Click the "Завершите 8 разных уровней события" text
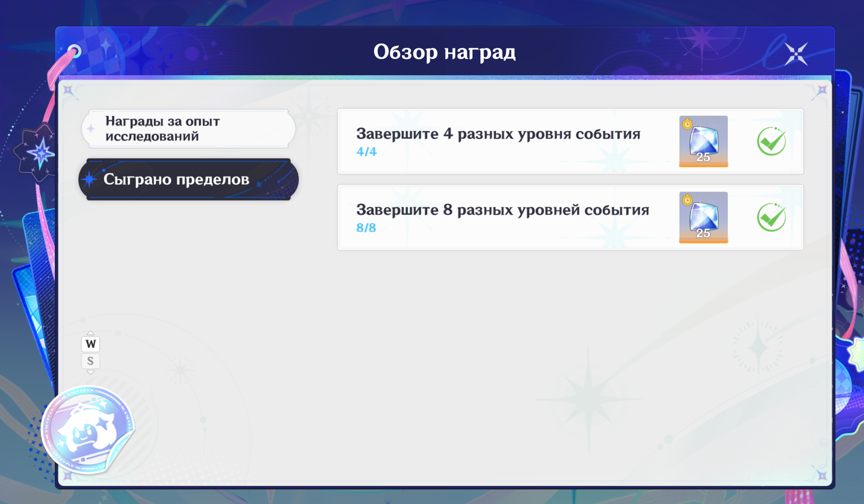This screenshot has width=864, height=504. coord(503,209)
